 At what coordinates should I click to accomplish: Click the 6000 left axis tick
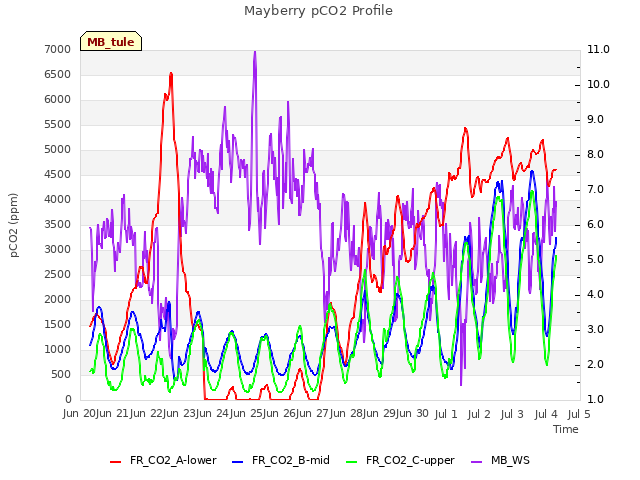point(58,100)
